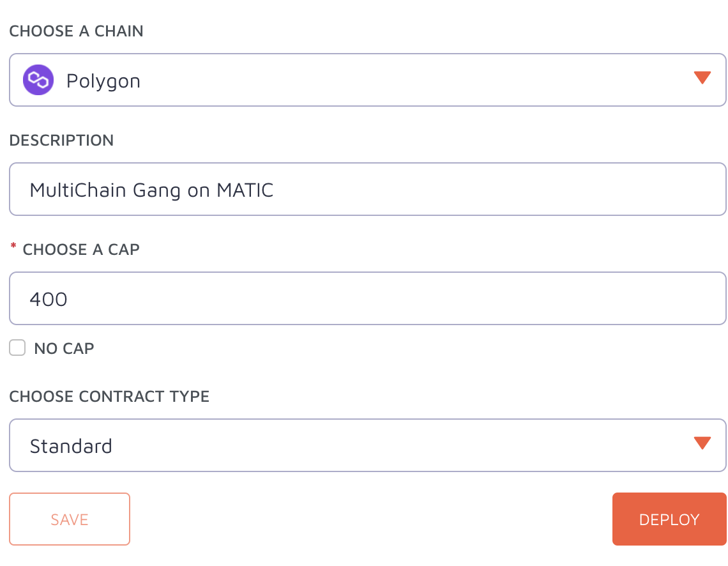728x566 pixels.
Task: Click the SAVE button
Action: point(70,519)
